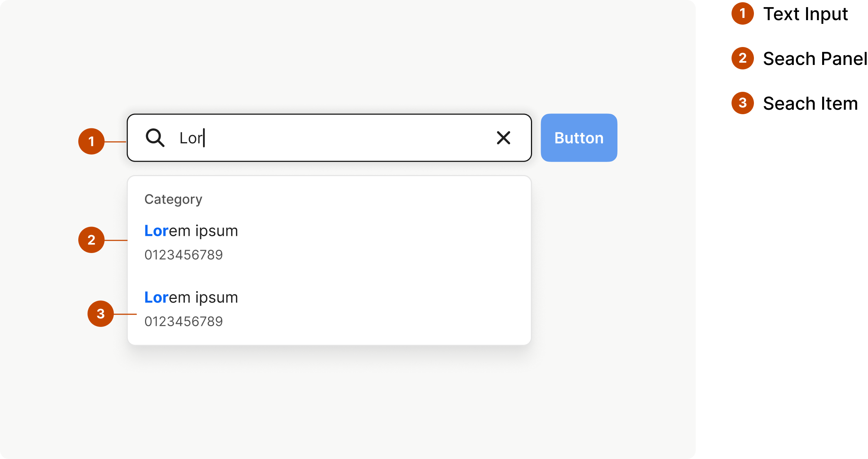Click legend badge 1 on the black panel
This screenshot has height=459, width=868.
point(742,13)
